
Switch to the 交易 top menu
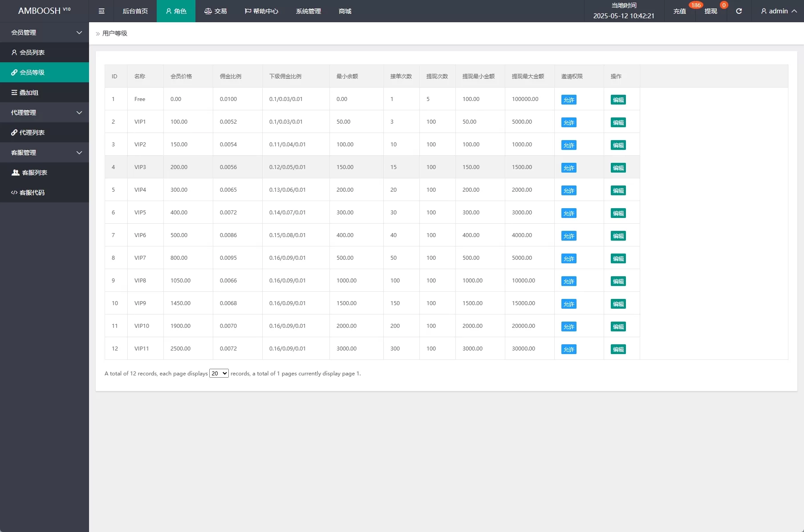tap(215, 11)
